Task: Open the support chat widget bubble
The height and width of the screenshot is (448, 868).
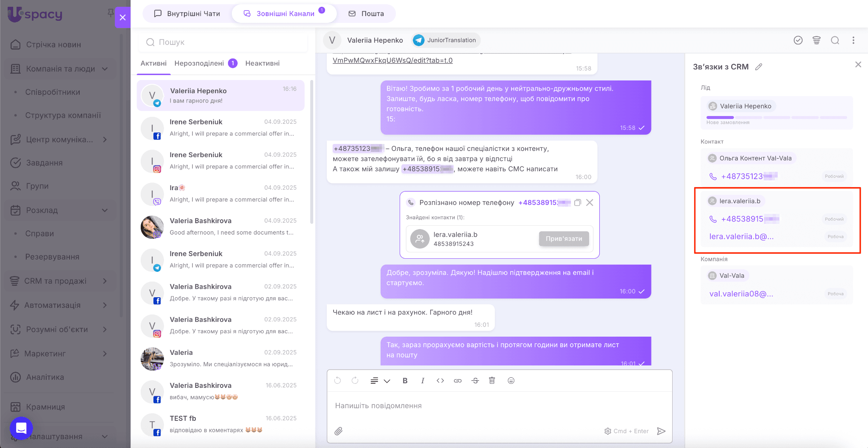Action: click(21, 428)
